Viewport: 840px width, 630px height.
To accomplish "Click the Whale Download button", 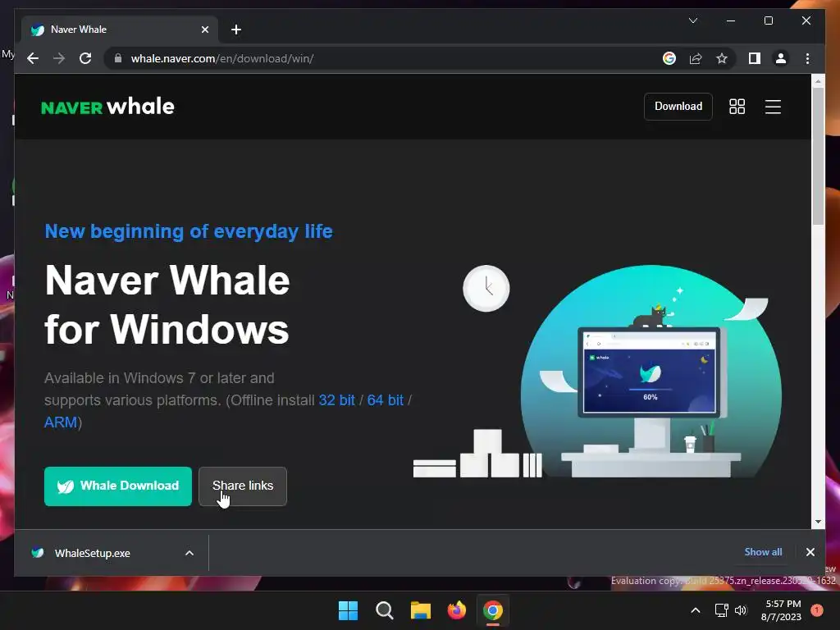I will (x=118, y=486).
